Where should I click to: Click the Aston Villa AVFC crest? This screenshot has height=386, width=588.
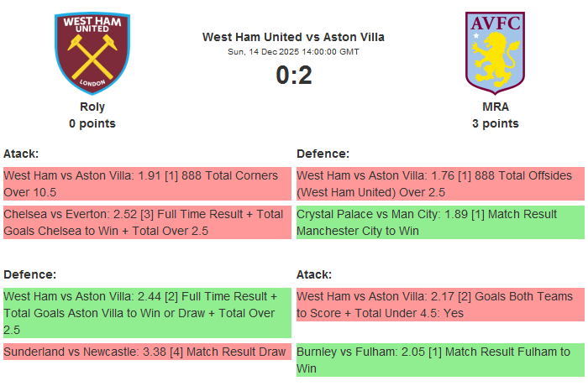(495, 50)
